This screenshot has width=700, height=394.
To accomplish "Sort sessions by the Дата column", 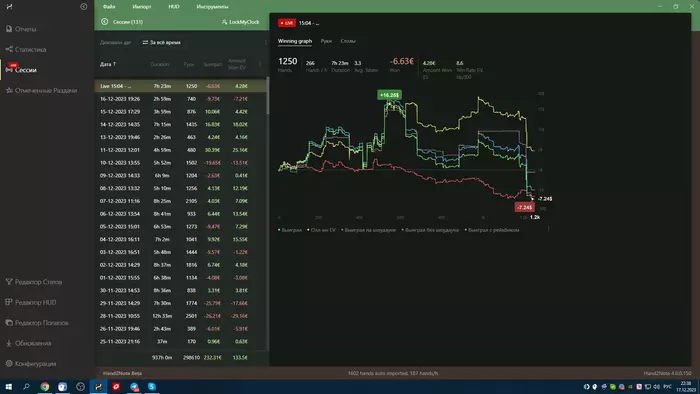I will (108, 64).
